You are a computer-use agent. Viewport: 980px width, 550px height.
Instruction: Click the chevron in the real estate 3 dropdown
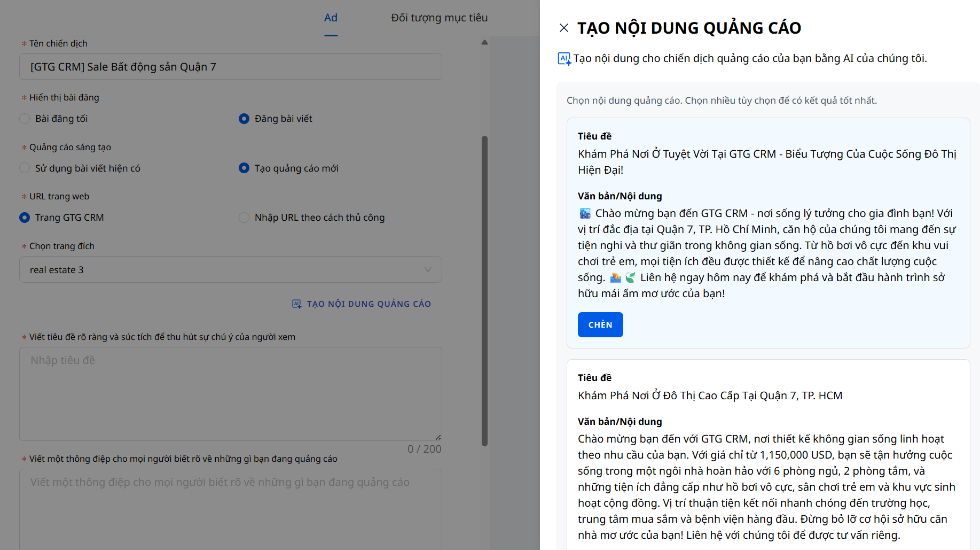428,269
